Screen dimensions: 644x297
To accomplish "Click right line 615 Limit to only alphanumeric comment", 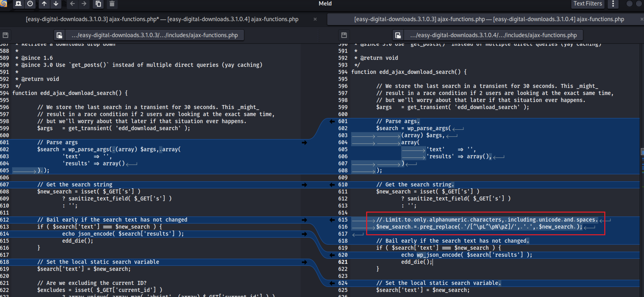I will 487,220.
